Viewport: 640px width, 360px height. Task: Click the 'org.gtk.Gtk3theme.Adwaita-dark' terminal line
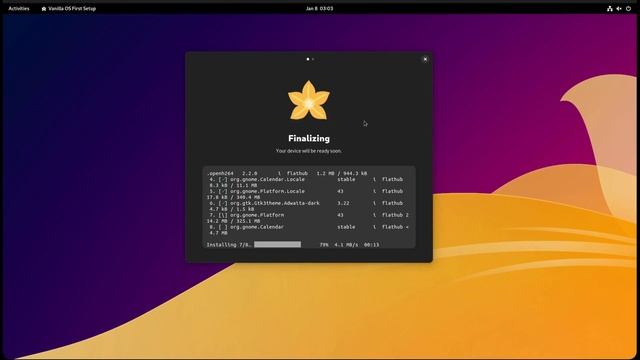click(x=306, y=203)
